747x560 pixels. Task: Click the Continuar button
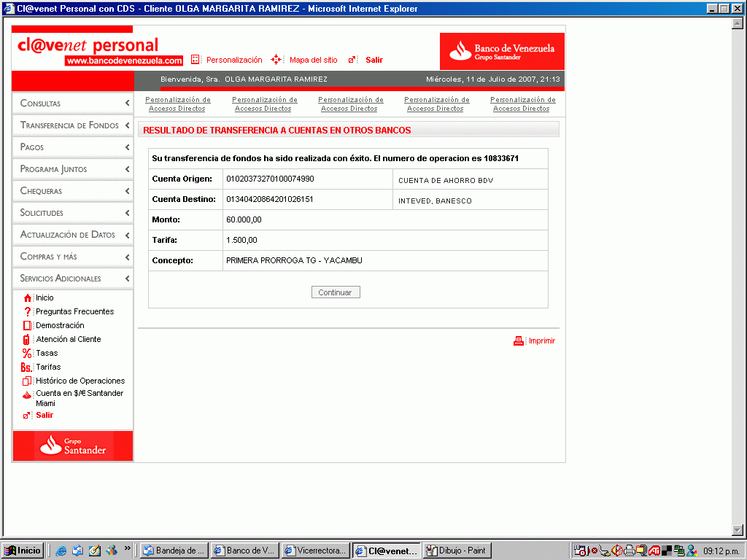click(336, 292)
